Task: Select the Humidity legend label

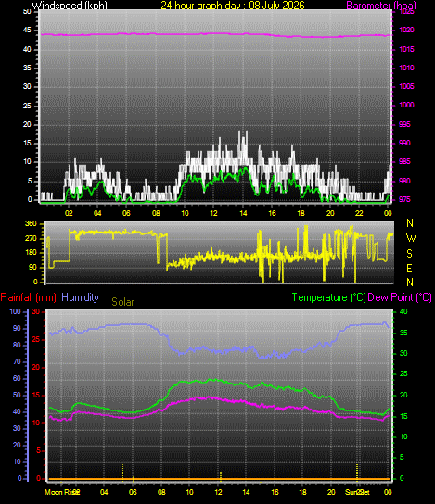Action: tap(80, 297)
